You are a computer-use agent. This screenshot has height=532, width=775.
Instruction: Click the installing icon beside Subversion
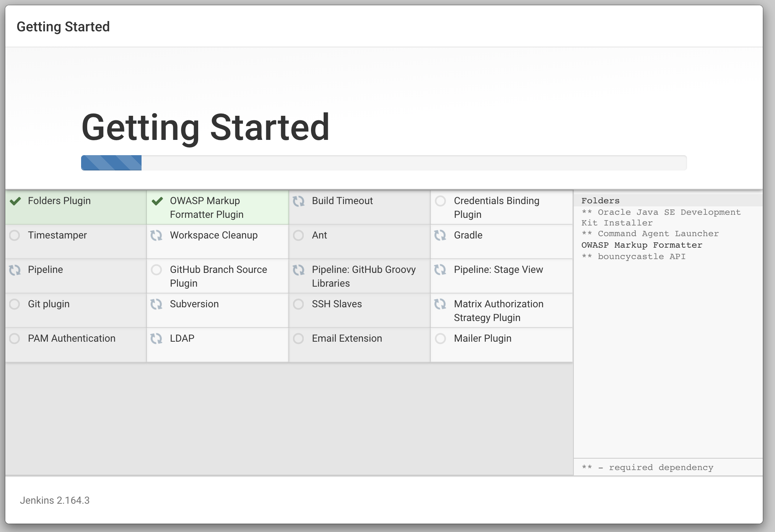click(x=156, y=304)
